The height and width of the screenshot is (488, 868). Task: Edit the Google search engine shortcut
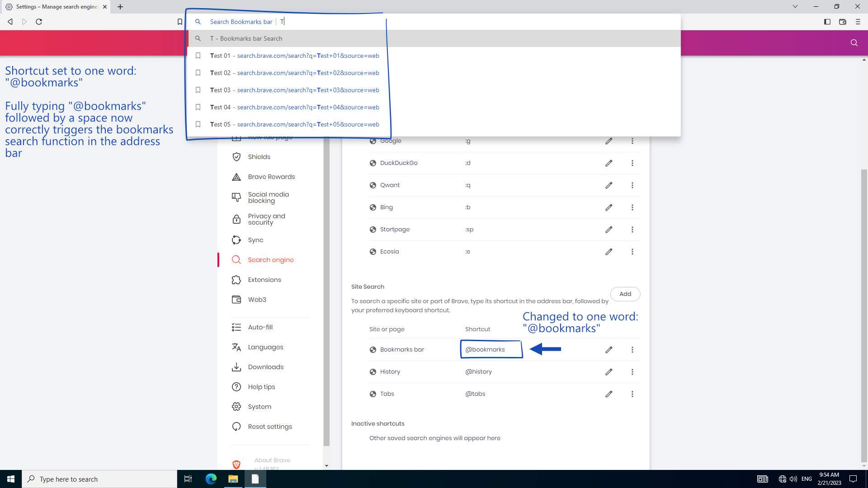click(609, 141)
